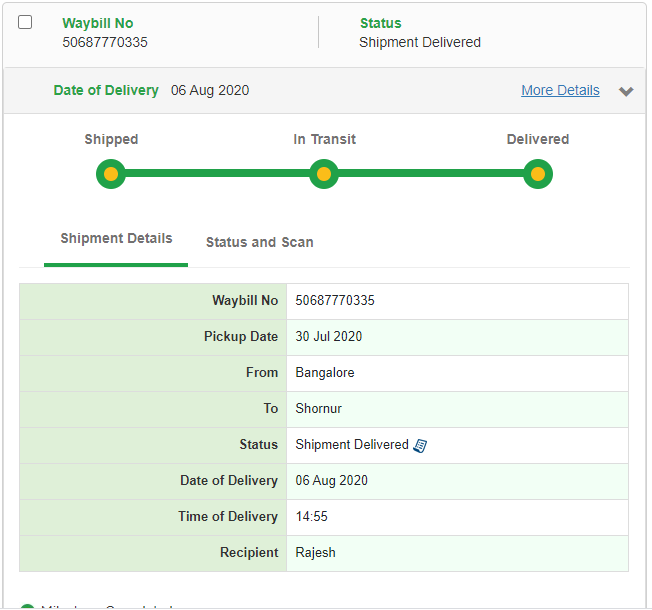652x610 pixels.
Task: Click the destination city Shornur
Action: coord(320,408)
